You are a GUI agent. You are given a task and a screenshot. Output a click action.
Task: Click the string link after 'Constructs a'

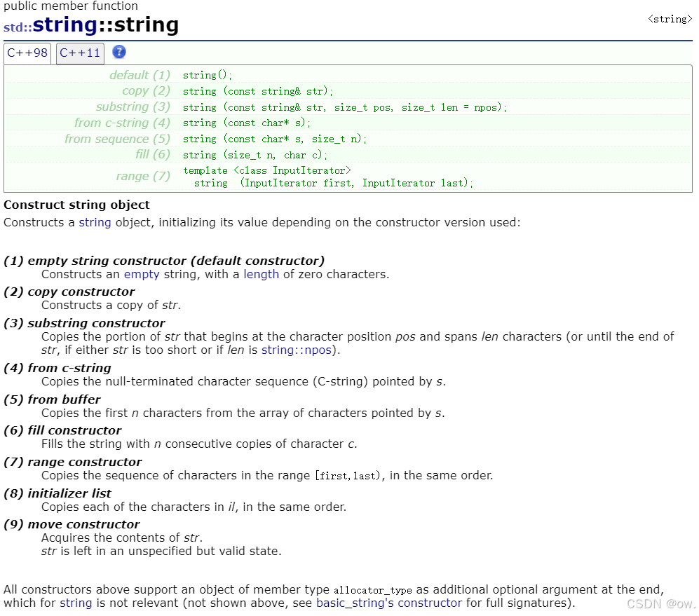95,222
